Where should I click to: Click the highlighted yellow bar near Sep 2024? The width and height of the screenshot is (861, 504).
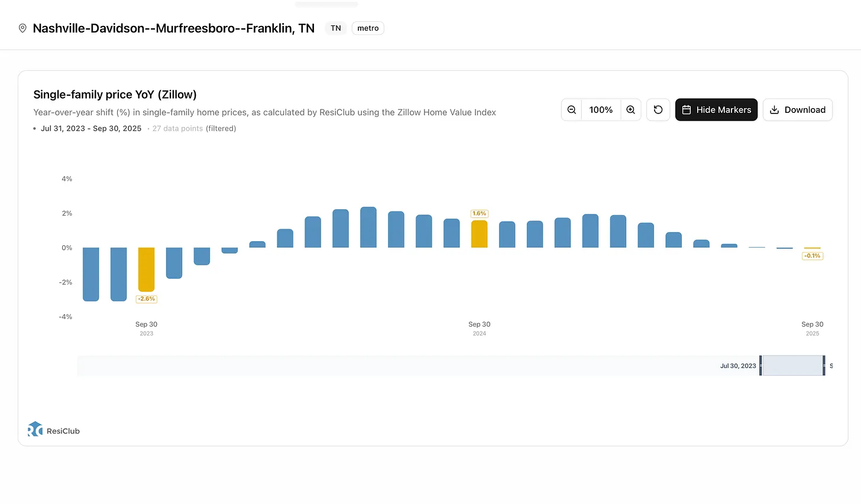[x=479, y=233]
